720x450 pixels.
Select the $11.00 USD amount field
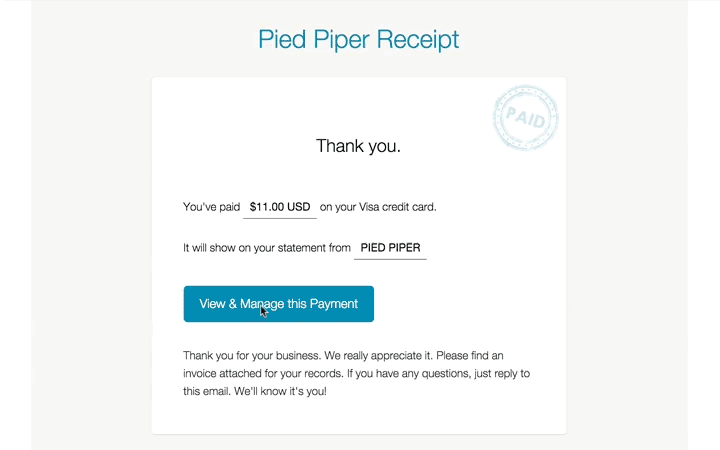point(280,207)
